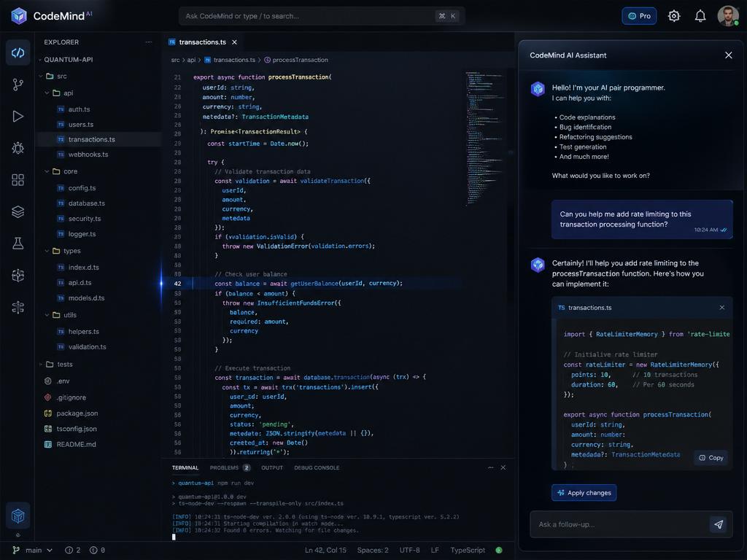Send the follow-up message
747x560 pixels.
719,525
